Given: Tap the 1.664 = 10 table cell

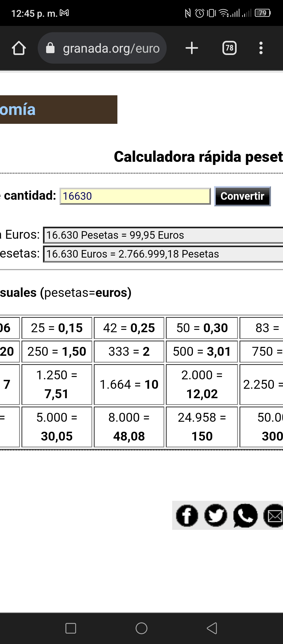Looking at the screenshot, I should 129,384.
